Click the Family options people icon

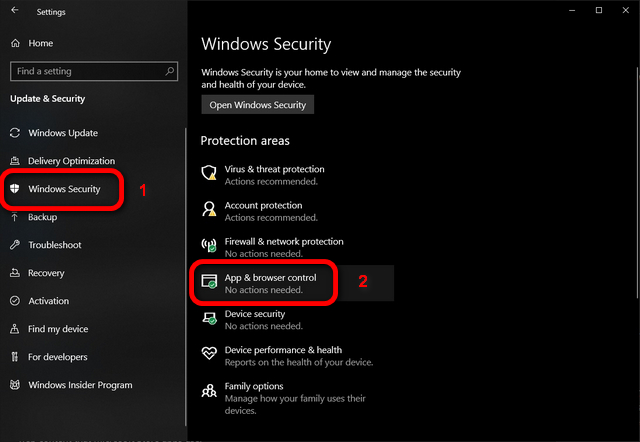click(x=209, y=391)
